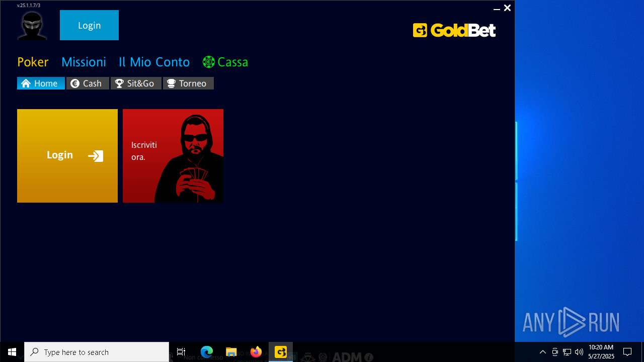Open the Missioni section
Viewport: 644px width, 362px height.
click(x=84, y=62)
